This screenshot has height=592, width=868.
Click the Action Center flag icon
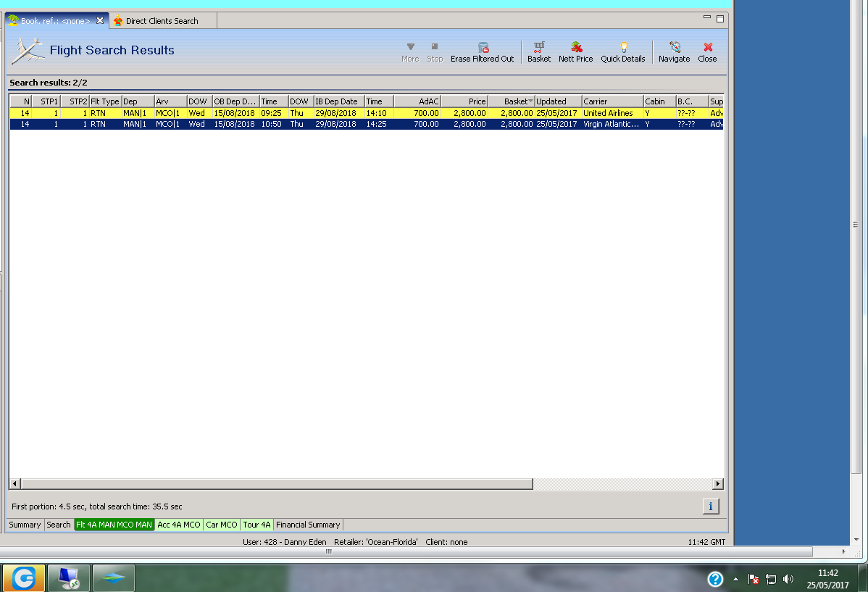pos(754,579)
